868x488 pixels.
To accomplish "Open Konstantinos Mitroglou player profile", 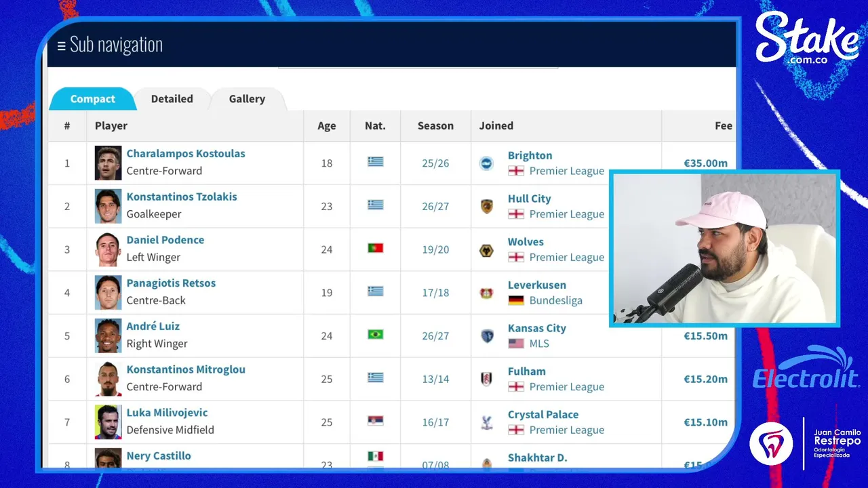I will [186, 369].
